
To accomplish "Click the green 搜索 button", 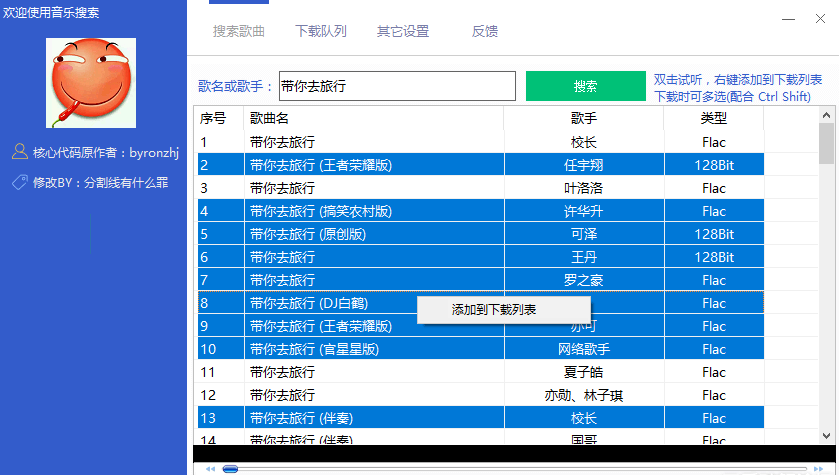I will pos(585,86).
